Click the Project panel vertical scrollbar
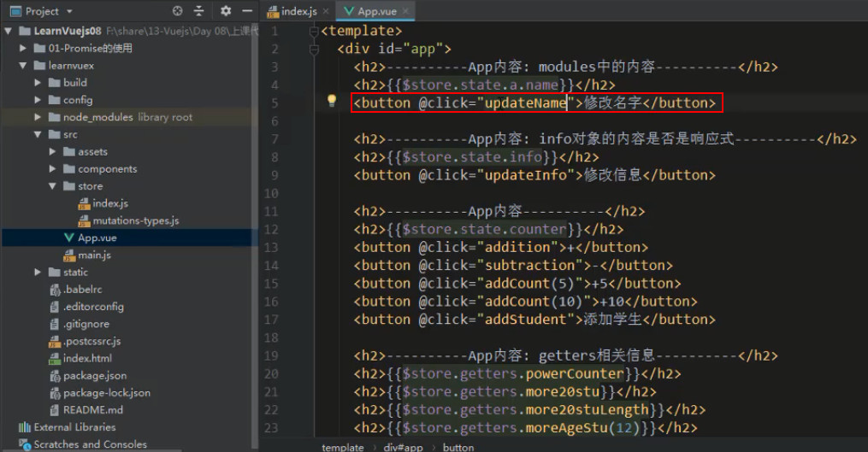The width and height of the screenshot is (868, 452). click(x=255, y=235)
